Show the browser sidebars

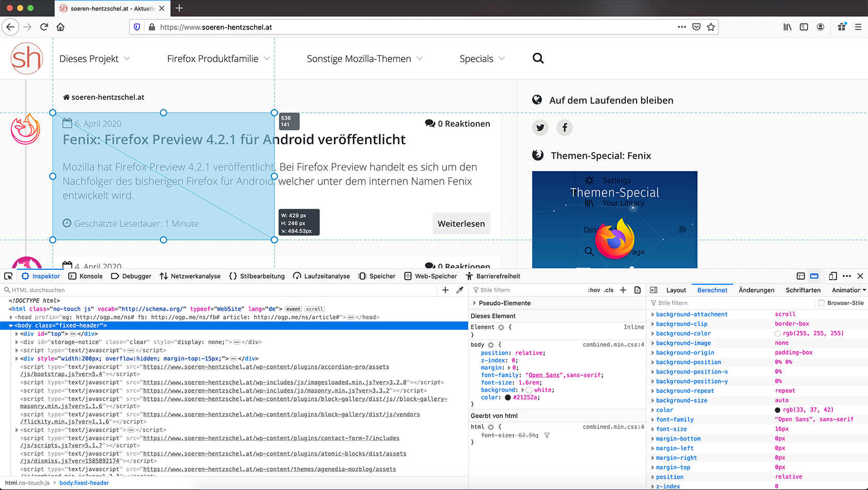pyautogui.click(x=804, y=27)
